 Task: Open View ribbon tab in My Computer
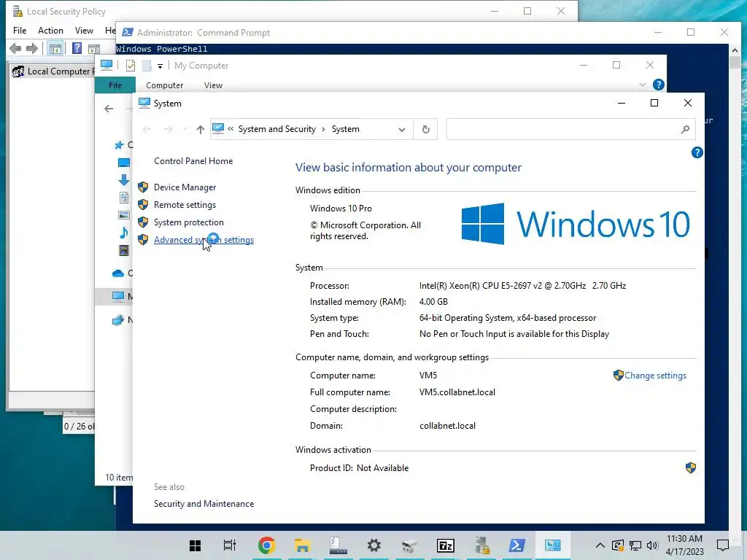(x=213, y=85)
